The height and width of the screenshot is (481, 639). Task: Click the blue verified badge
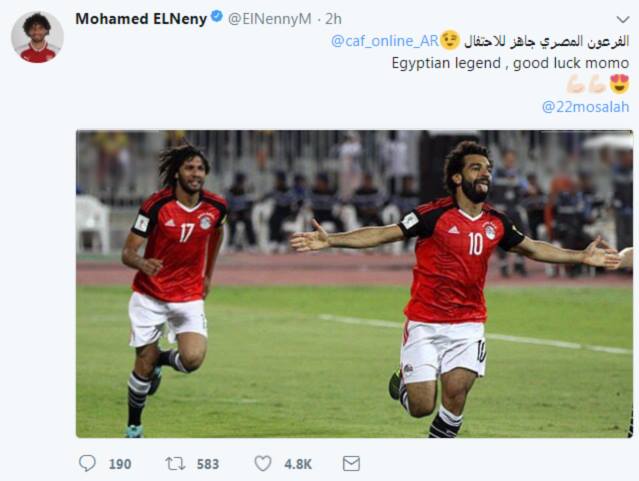(217, 17)
